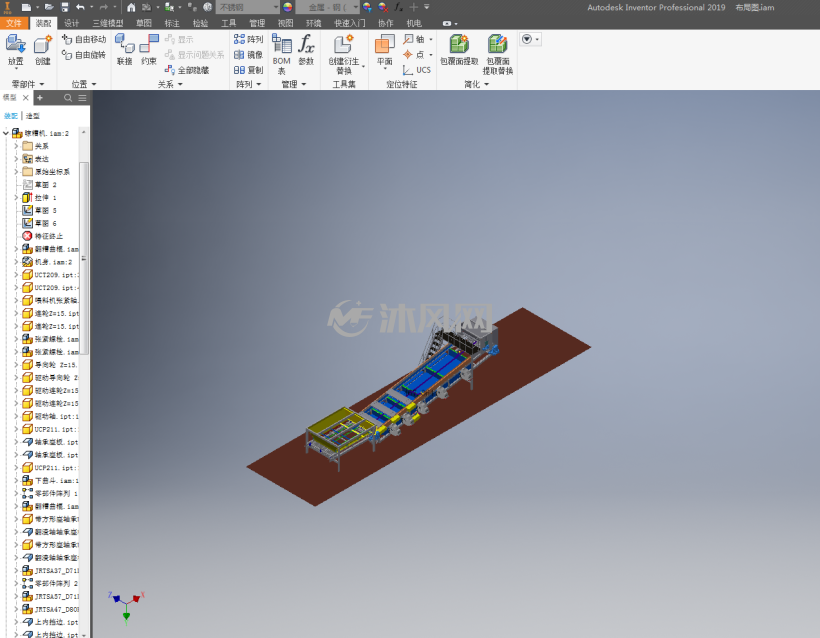Click the Undo arrow in quick access toolbar
Image resolution: width=820 pixels, height=638 pixels.
pyautogui.click(x=80, y=7)
